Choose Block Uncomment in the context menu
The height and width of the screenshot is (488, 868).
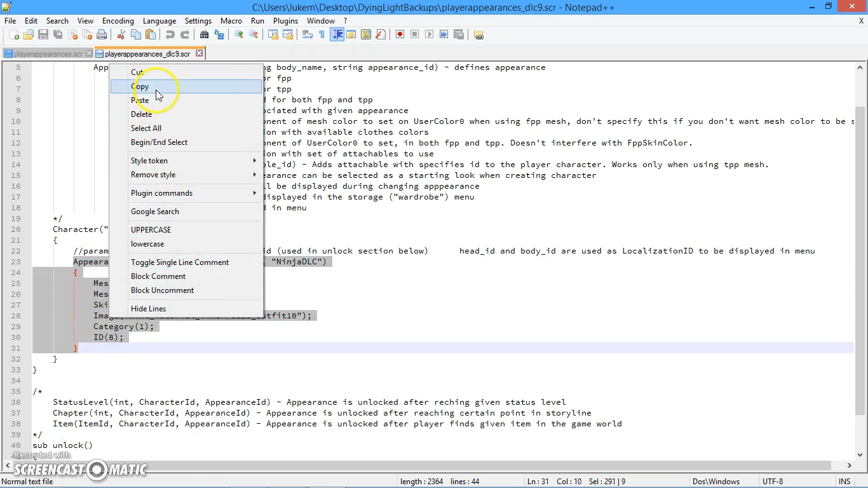186,290
